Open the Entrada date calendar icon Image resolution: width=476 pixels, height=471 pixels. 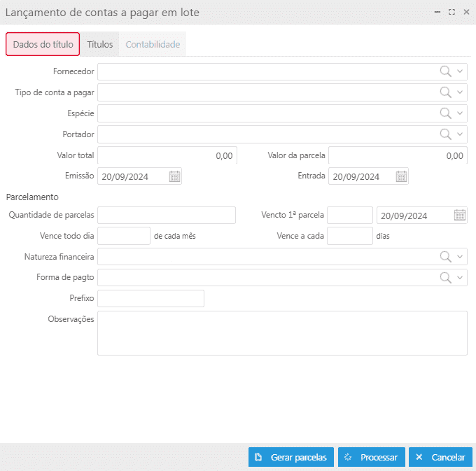pyautogui.click(x=401, y=176)
